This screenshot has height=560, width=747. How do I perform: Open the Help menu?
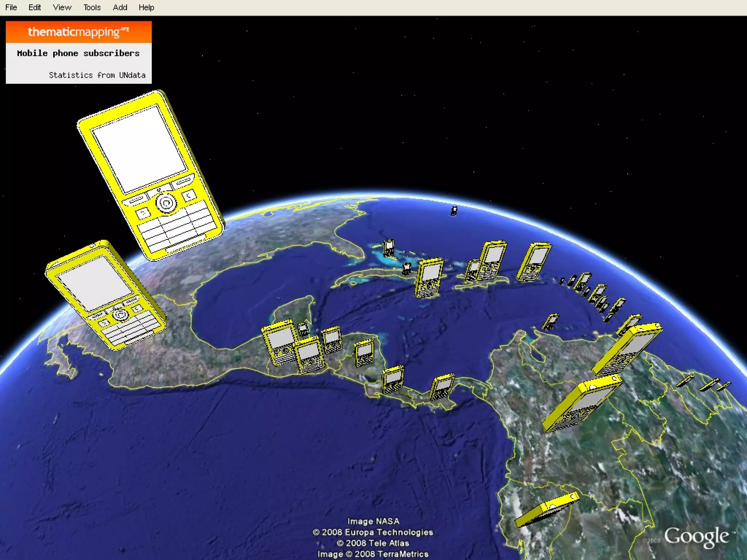tap(146, 7)
